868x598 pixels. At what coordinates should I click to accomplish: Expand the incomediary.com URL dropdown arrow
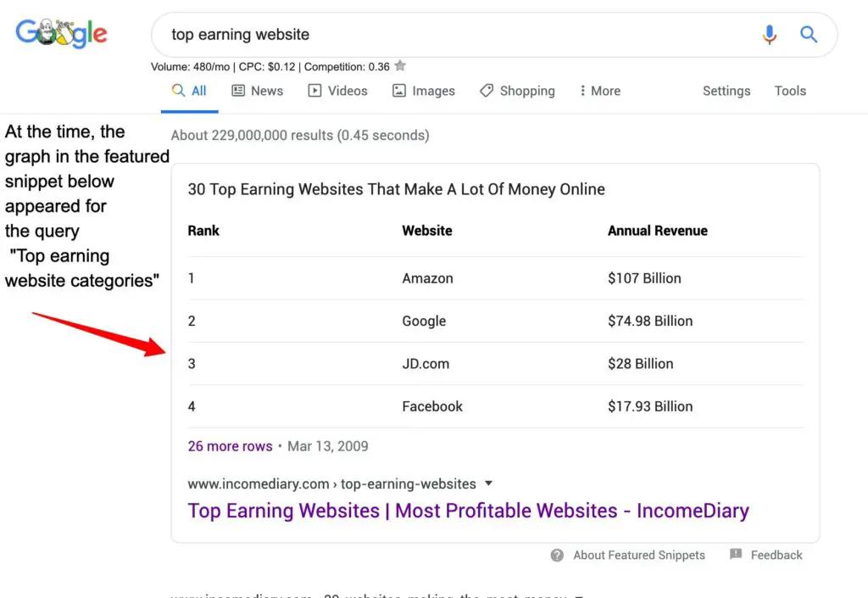[488, 483]
